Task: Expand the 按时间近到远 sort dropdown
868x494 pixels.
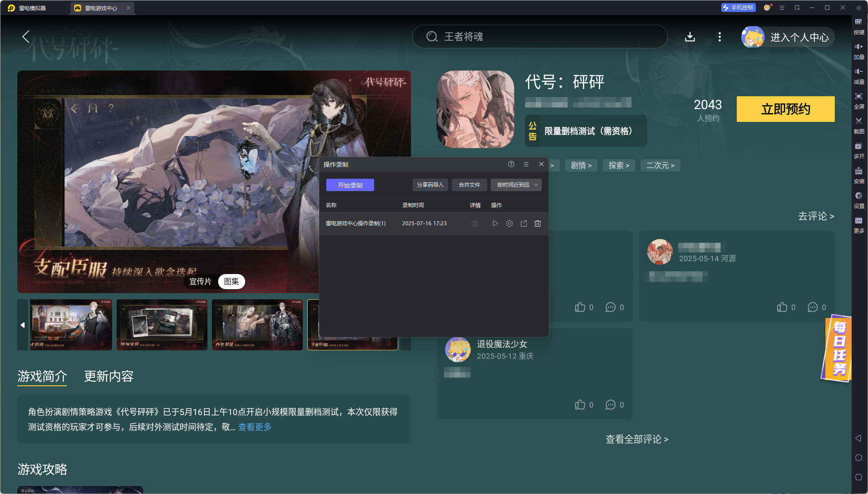Action: tap(516, 185)
